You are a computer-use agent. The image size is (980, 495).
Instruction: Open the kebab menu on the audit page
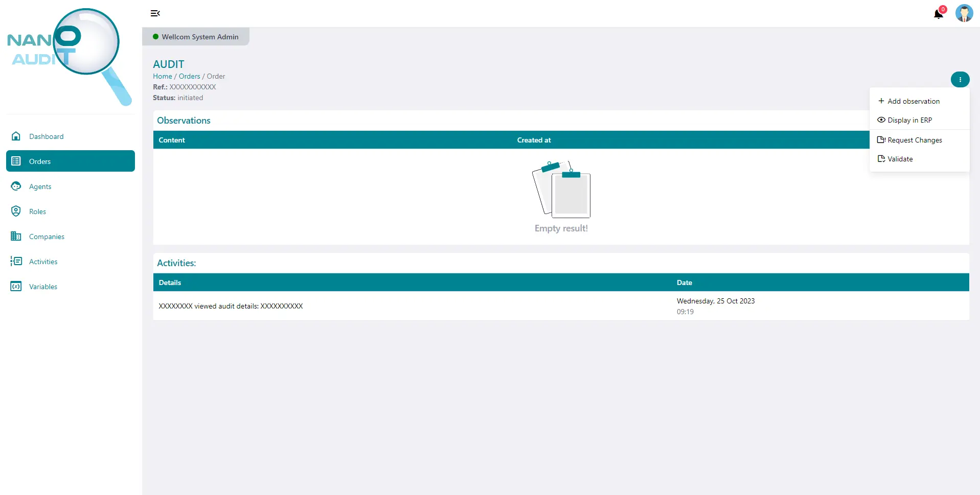pyautogui.click(x=960, y=79)
